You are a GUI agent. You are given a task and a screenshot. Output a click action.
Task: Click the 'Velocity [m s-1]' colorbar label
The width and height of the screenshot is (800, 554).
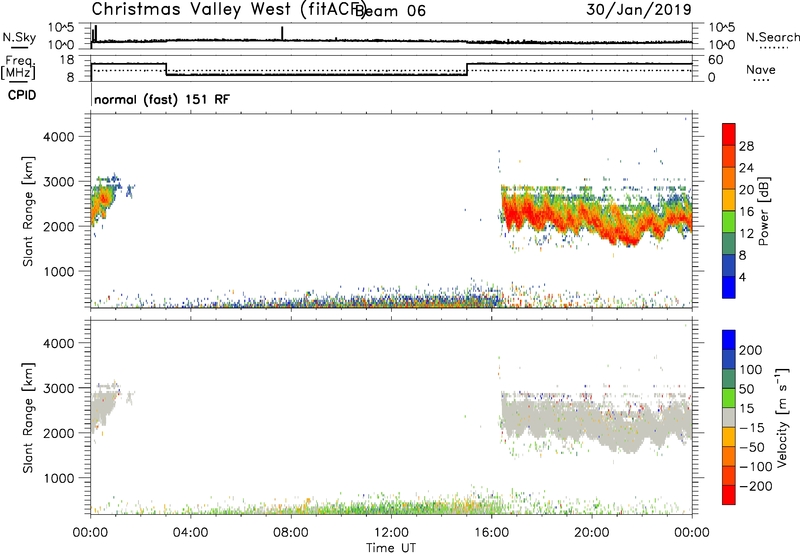point(782,417)
